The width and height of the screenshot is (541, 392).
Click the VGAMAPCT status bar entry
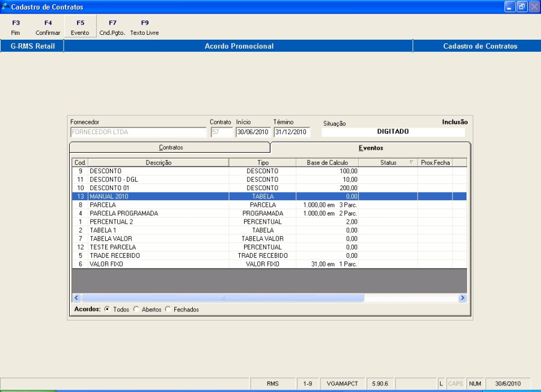point(342,384)
